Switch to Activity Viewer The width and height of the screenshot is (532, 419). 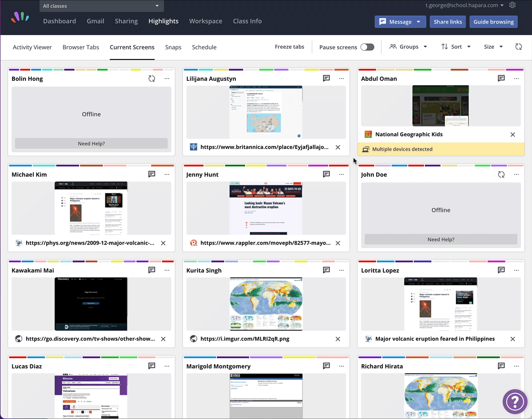pyautogui.click(x=32, y=47)
